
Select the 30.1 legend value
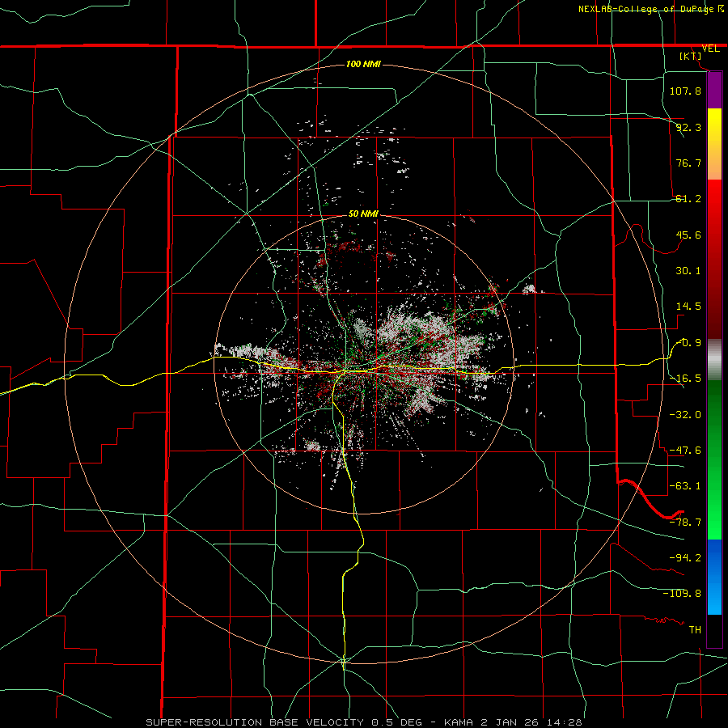click(x=688, y=271)
